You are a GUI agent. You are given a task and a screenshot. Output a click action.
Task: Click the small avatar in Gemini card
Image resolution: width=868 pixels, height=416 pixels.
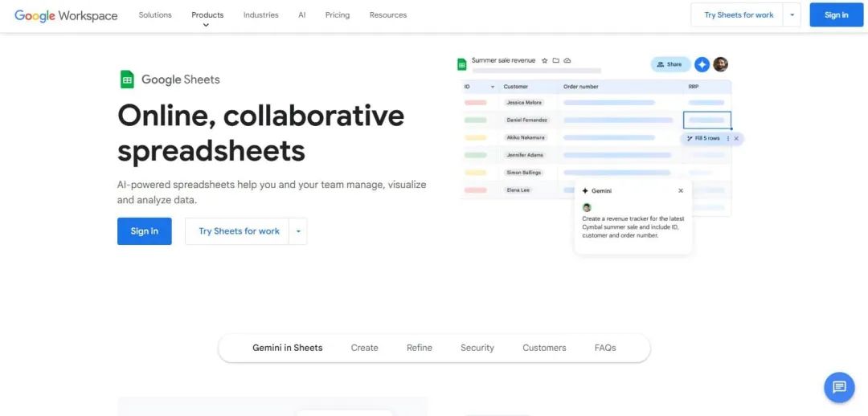pos(587,207)
